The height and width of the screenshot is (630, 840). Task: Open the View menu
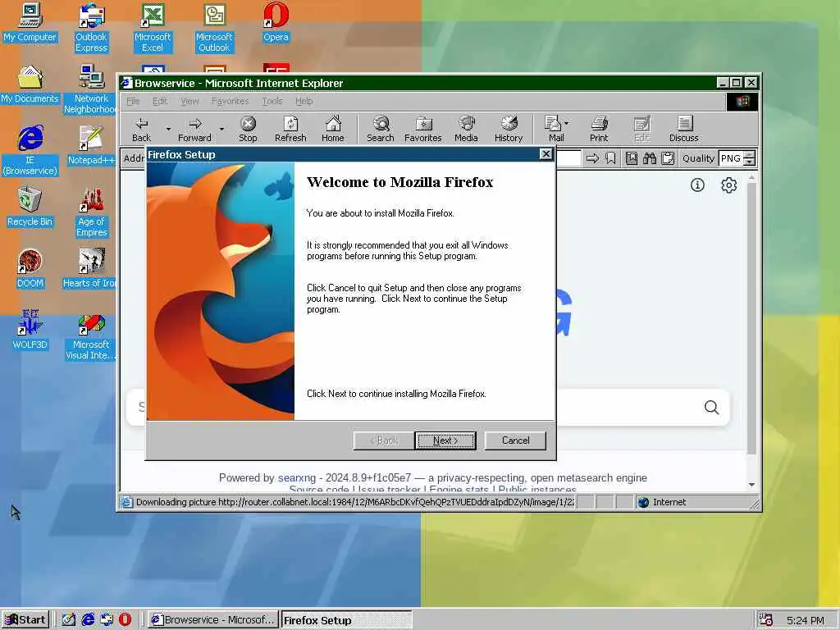click(x=189, y=101)
